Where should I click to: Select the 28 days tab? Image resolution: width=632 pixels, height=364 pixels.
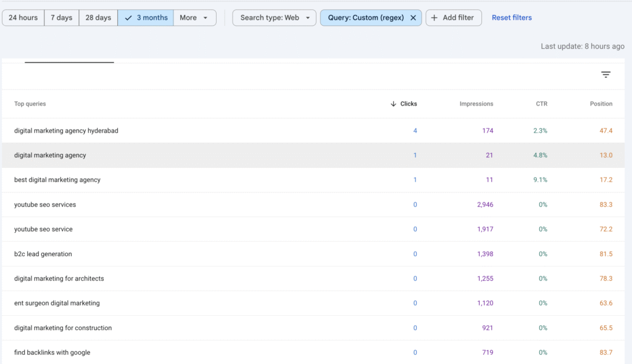tap(98, 17)
